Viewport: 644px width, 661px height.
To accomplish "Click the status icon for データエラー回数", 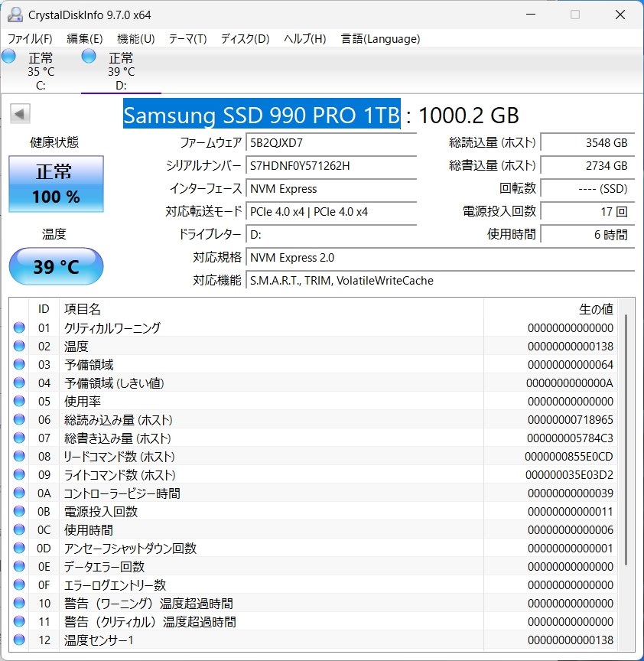I will tap(18, 566).
